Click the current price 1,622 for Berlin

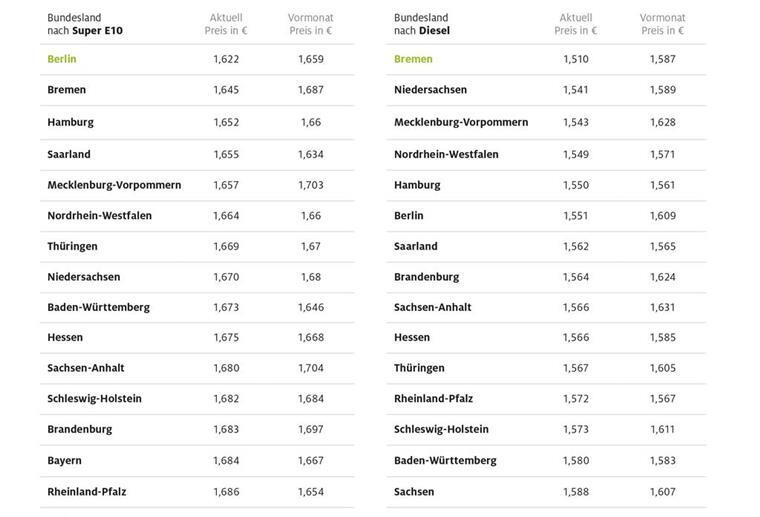226,59
